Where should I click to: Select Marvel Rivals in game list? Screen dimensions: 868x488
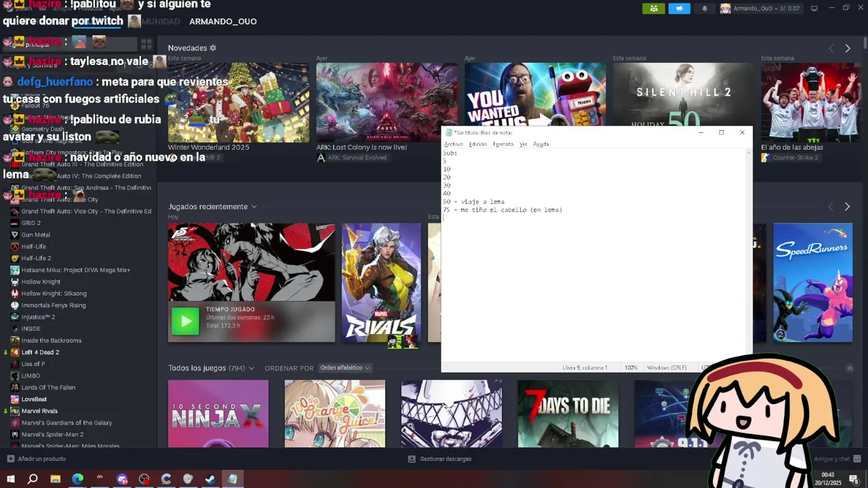click(39, 411)
